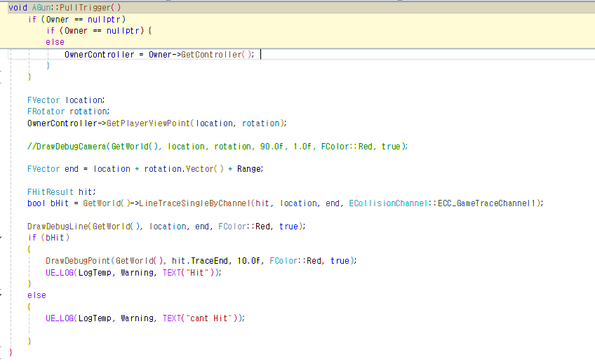Click rotation in the FRotator rotation declaration
Screen dimensions: 595x364
click(88, 112)
